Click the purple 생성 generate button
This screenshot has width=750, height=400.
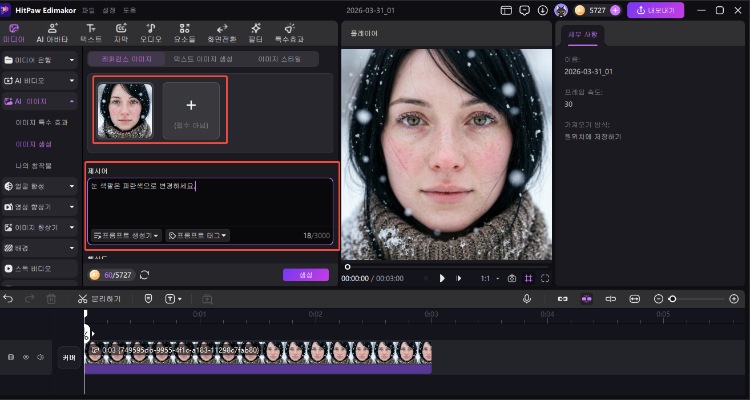[306, 274]
